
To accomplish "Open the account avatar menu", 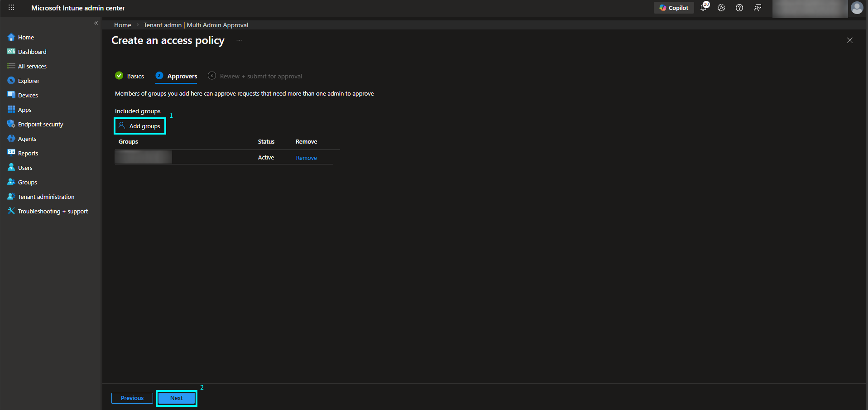I will (x=857, y=8).
